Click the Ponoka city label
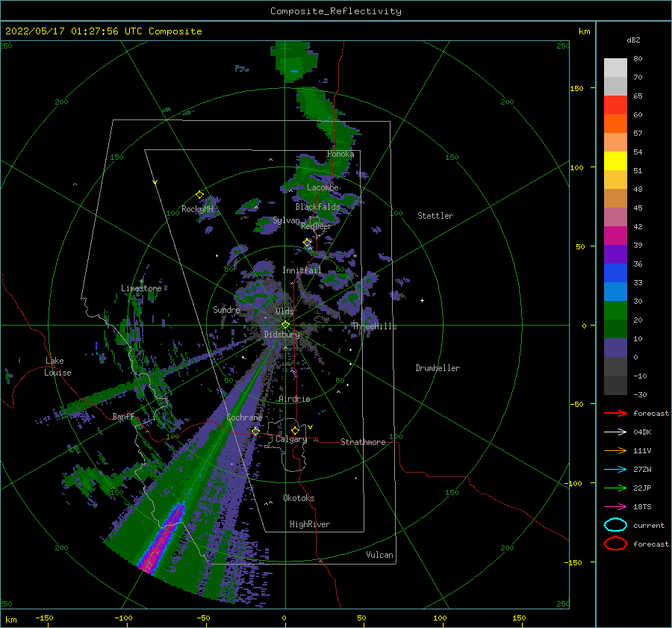The height and width of the screenshot is (628, 672). click(340, 154)
